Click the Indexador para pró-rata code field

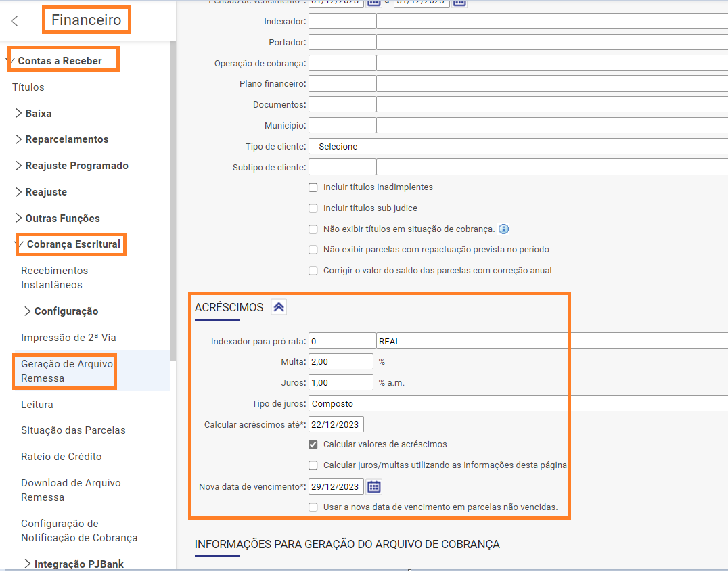342,341
